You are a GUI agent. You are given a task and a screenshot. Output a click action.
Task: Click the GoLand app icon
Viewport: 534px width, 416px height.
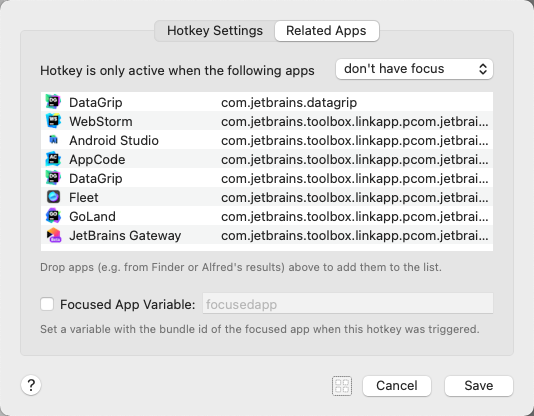click(53, 216)
